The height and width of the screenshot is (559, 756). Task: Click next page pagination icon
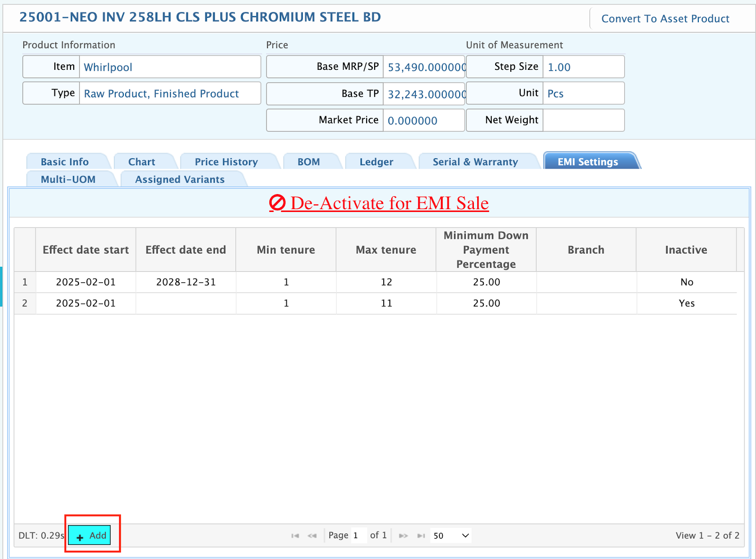[x=403, y=536]
